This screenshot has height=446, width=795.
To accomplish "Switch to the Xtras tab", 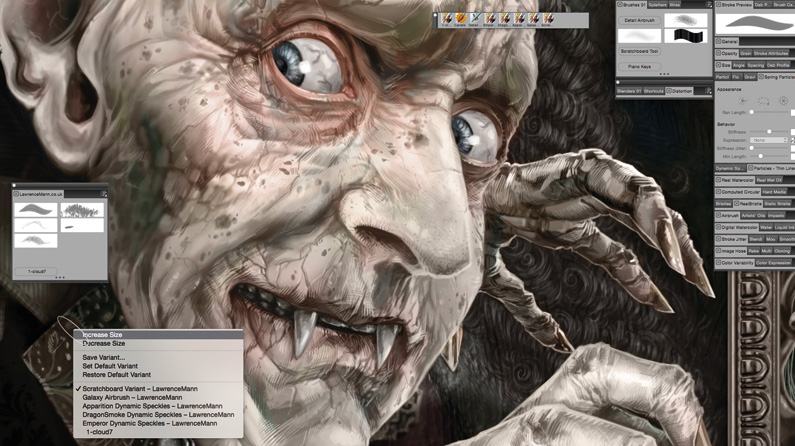I will click(x=675, y=5).
